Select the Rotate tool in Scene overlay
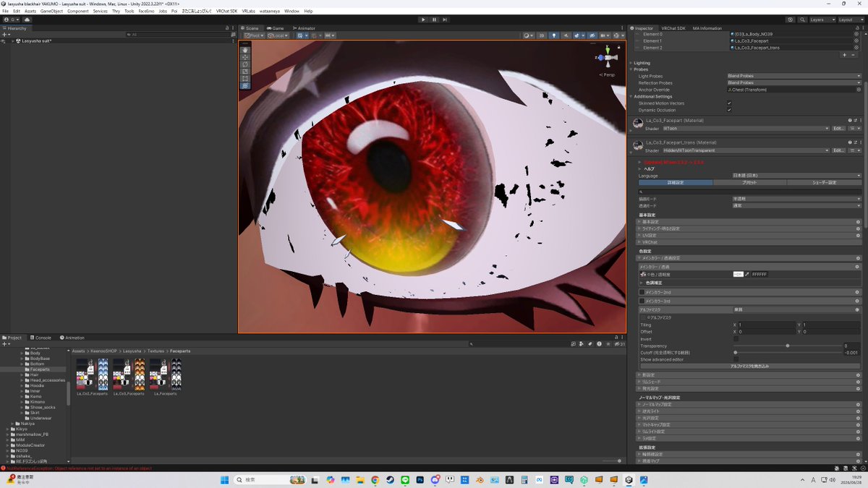The image size is (868, 488). (x=245, y=64)
